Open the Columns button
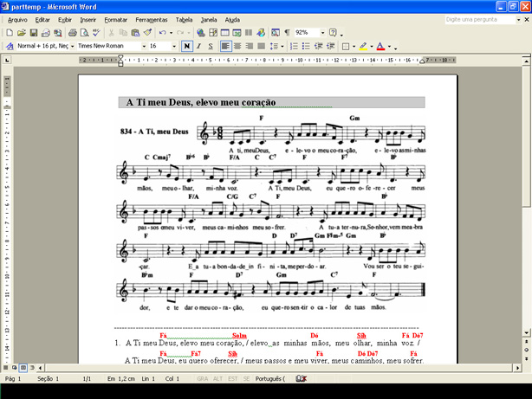 pos(249,33)
